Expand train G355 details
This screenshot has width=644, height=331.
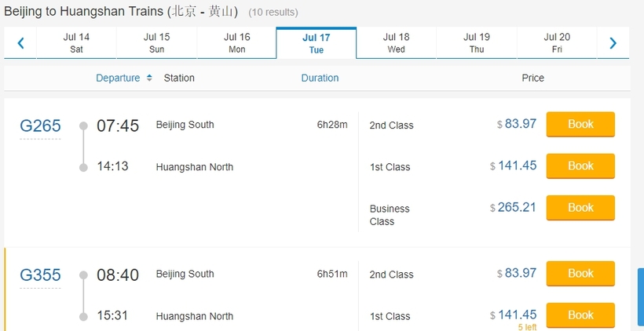40,275
